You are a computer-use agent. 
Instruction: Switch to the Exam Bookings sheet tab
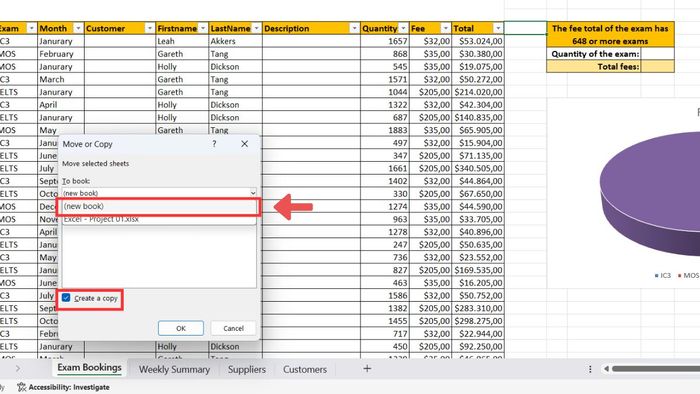pos(89,368)
